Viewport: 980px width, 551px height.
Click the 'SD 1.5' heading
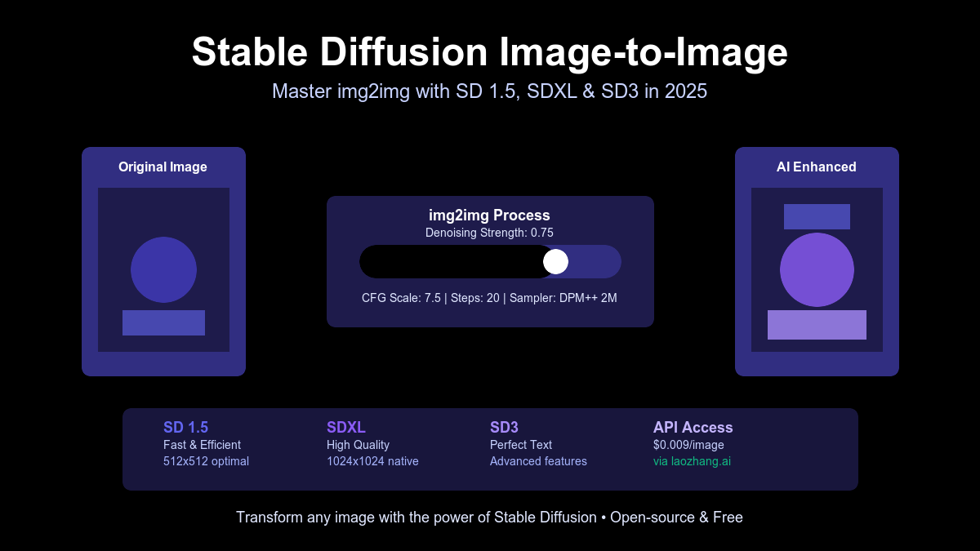click(185, 427)
